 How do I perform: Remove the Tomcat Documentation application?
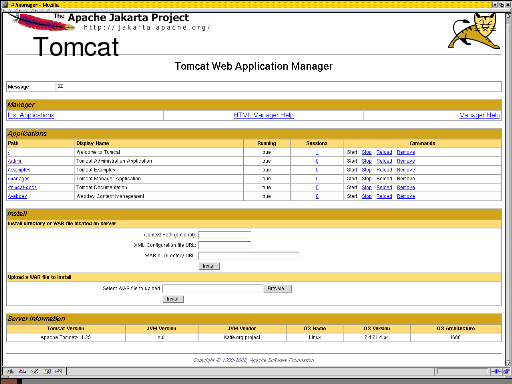point(406,187)
